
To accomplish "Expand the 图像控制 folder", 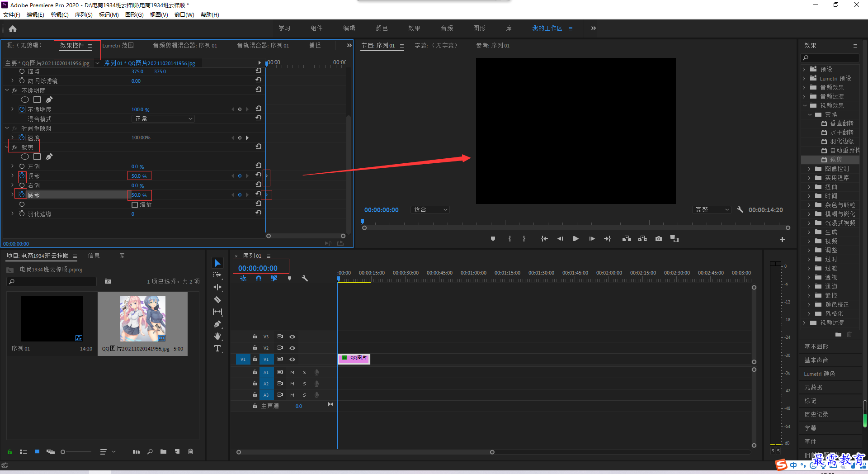I will [809, 169].
